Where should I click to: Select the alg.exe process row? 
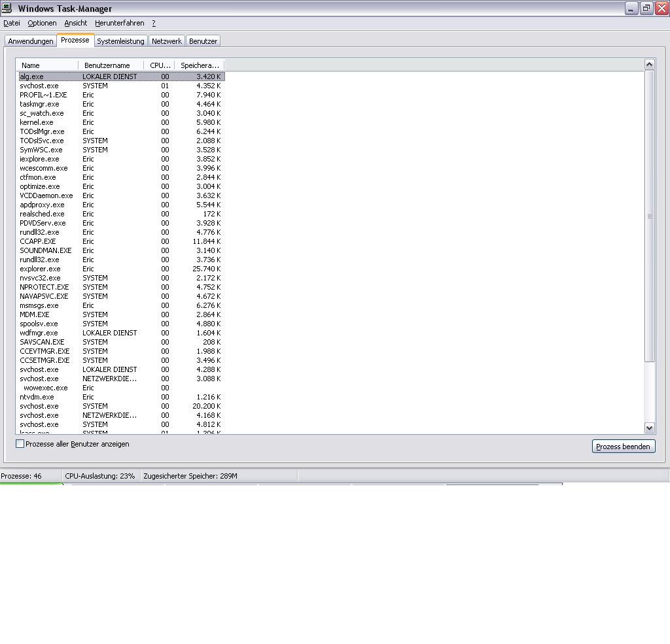[x=122, y=76]
